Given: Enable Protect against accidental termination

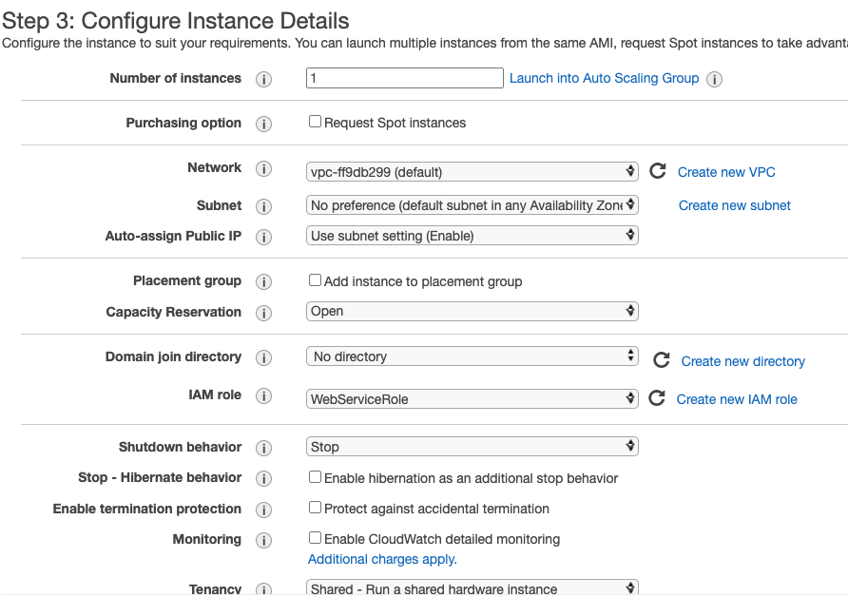Looking at the screenshot, I should [x=315, y=508].
